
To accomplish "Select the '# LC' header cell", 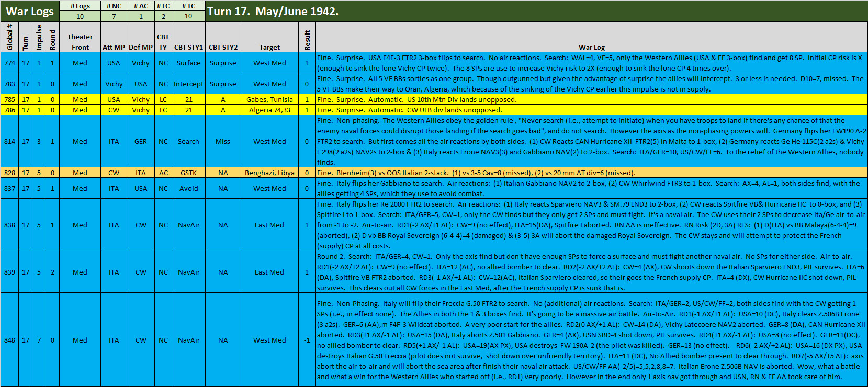I will coord(163,6).
